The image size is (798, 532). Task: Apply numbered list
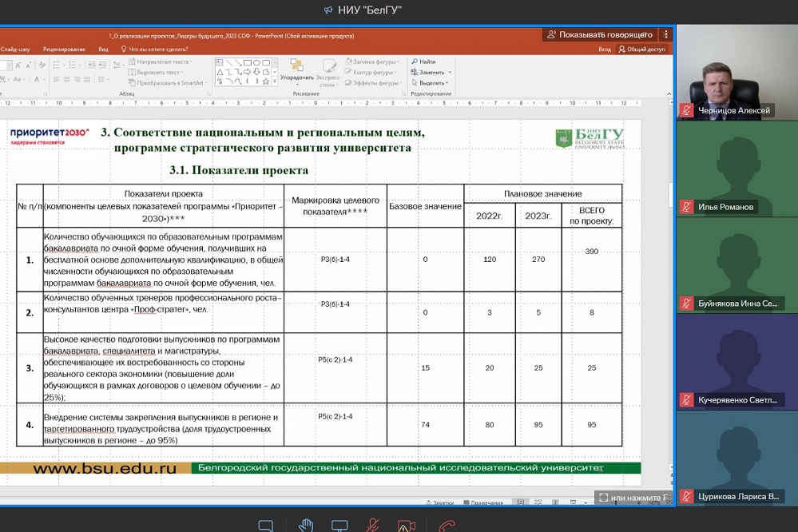tap(73, 66)
